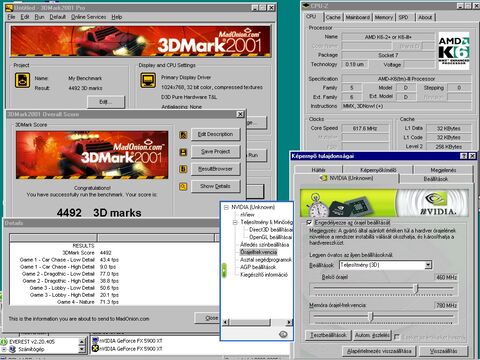Switch to the Beállítások tab
The width and height of the screenshot is (480, 360).
coord(436,179)
